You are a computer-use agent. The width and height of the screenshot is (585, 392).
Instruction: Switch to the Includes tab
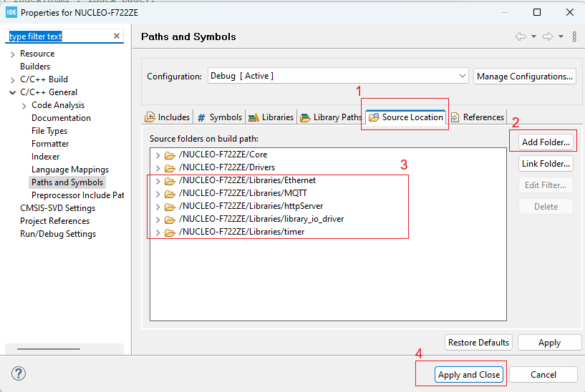(x=167, y=117)
